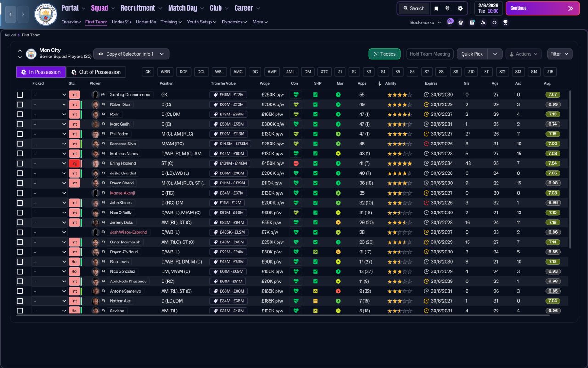Tick the checkbox for Rodri
This screenshot has width=588, height=368.
(x=20, y=114)
